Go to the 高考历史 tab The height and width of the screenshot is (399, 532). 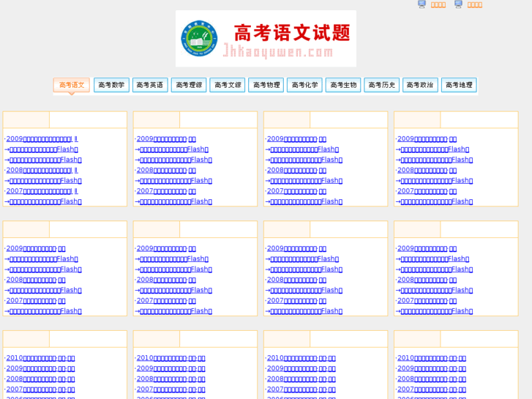(382, 85)
